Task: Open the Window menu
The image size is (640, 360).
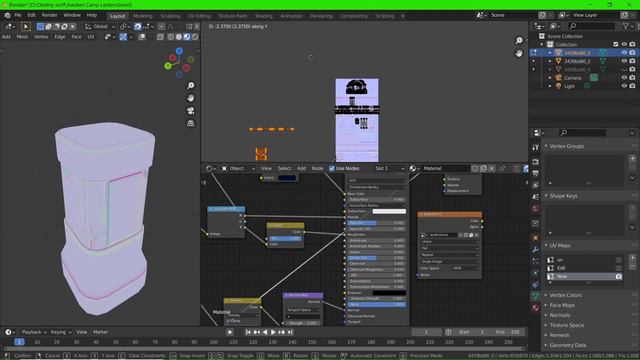Action: tap(72, 16)
